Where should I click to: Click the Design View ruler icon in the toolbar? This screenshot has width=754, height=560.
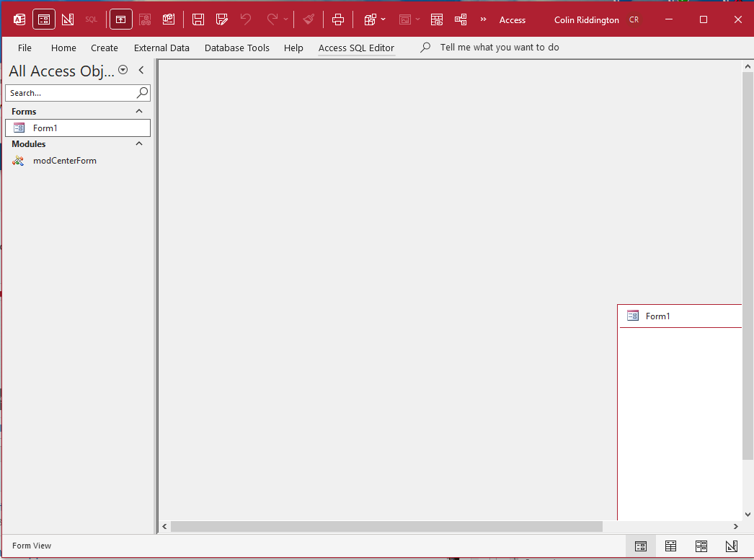coord(68,19)
